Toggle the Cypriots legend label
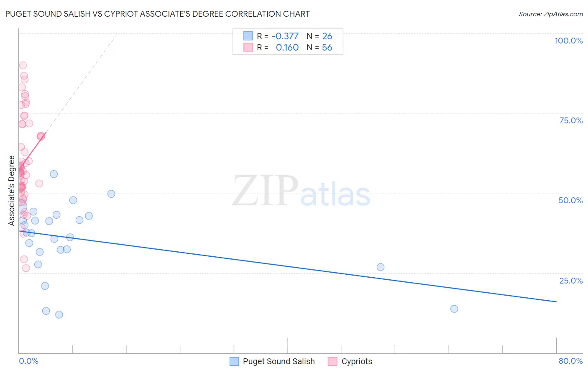Screen dimensions: 588x373 357,361
